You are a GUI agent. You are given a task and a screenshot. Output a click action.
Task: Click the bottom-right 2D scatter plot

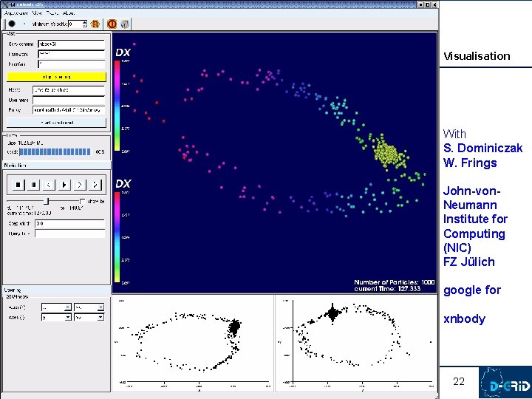pyautogui.click(x=356, y=344)
